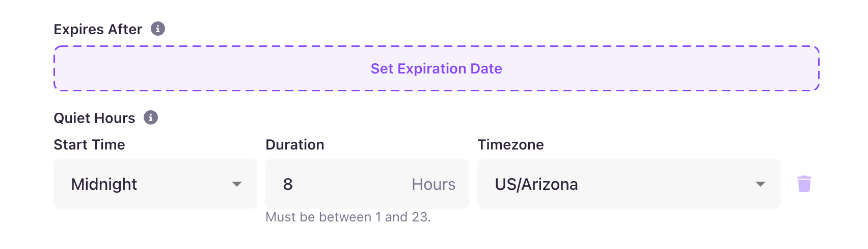Viewport: 868px width, 249px height.
Task: Click the Quiet Hours section label
Action: pyautogui.click(x=94, y=118)
